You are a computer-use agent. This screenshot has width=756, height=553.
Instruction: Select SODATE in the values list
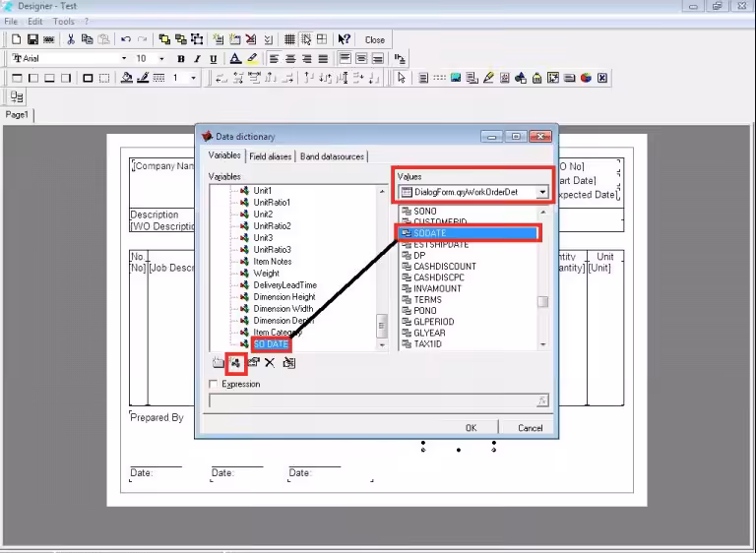469,233
